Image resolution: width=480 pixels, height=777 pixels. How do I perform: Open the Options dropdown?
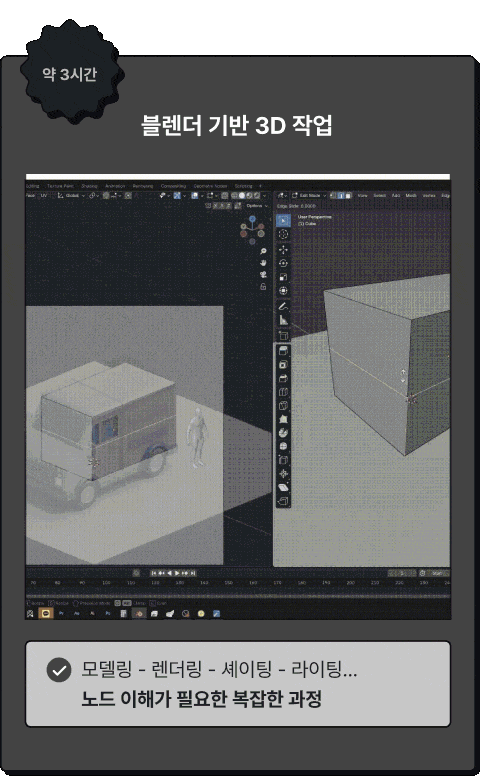coord(256,206)
